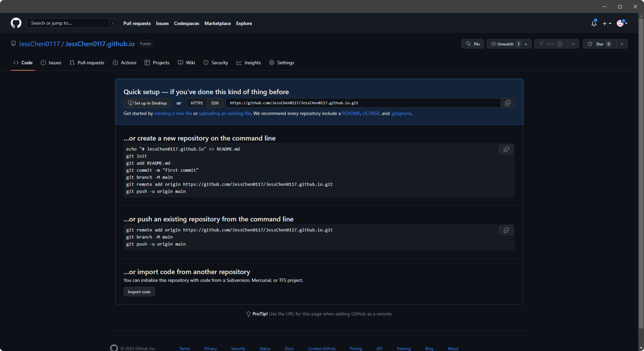Open the Wiki tab
Viewport: 644px width, 351px height.
point(186,63)
